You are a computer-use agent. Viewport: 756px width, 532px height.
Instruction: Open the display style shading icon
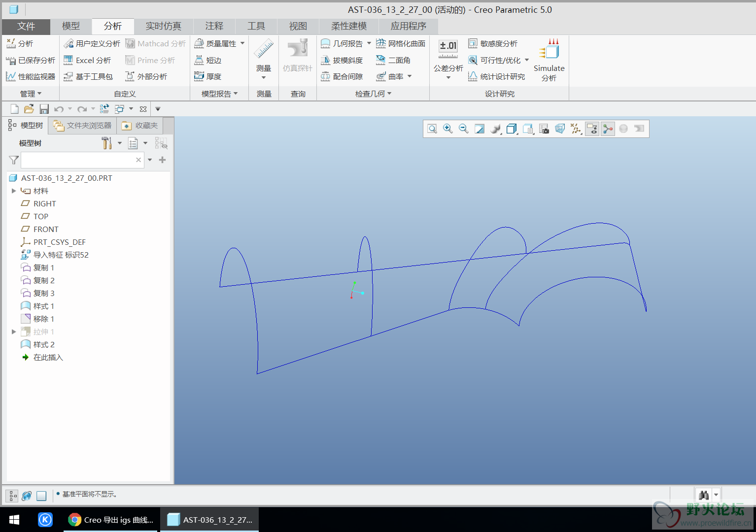point(495,129)
